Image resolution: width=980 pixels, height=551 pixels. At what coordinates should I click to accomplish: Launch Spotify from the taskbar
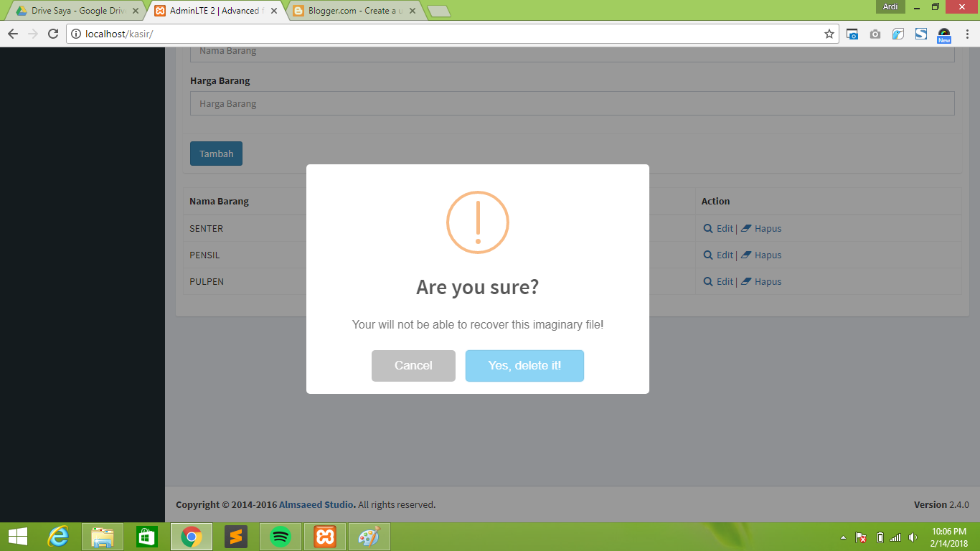coord(280,536)
